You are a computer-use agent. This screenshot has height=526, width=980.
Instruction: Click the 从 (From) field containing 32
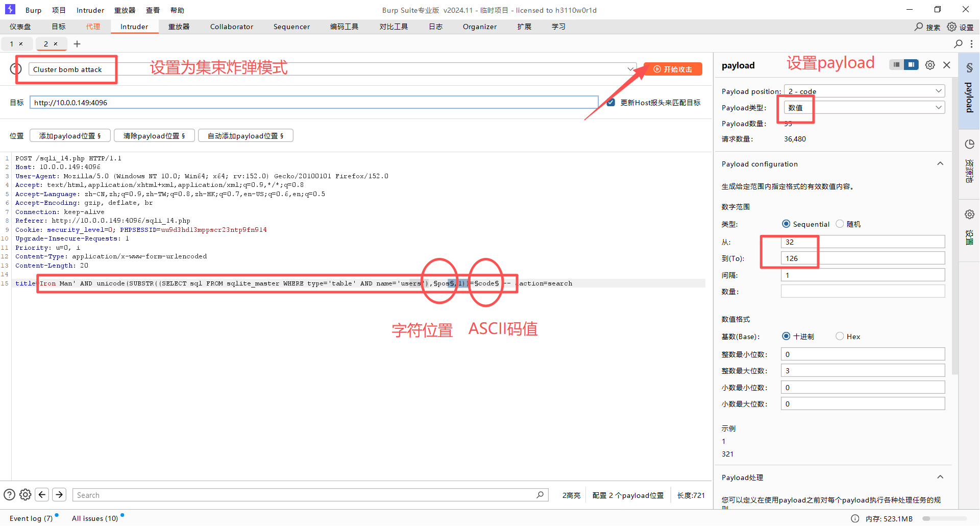863,242
